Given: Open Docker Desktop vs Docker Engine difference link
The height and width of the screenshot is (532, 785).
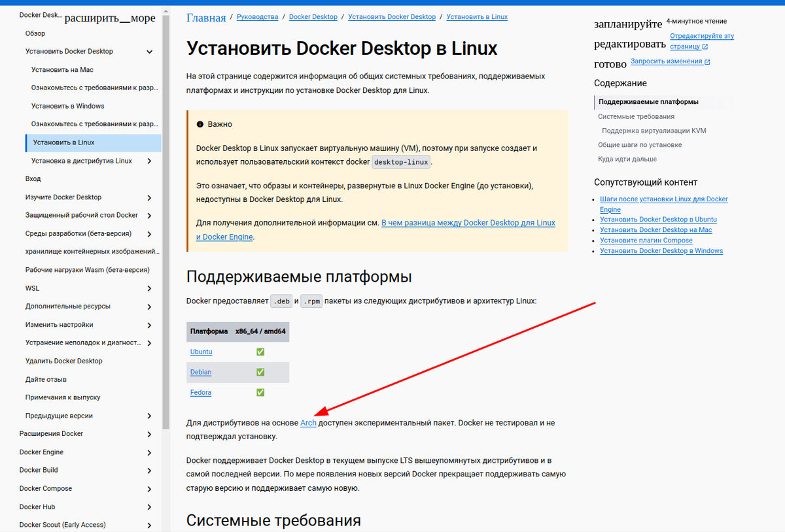Looking at the screenshot, I should (x=376, y=230).
